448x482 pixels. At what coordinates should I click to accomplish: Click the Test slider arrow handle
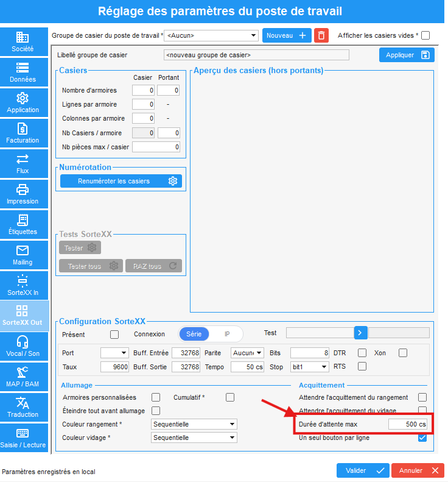[359, 333]
